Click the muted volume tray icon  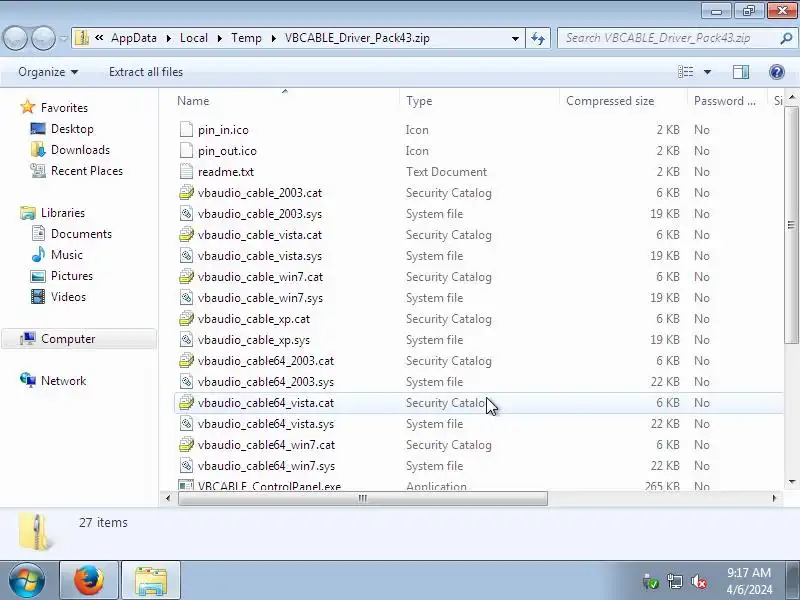(698, 582)
